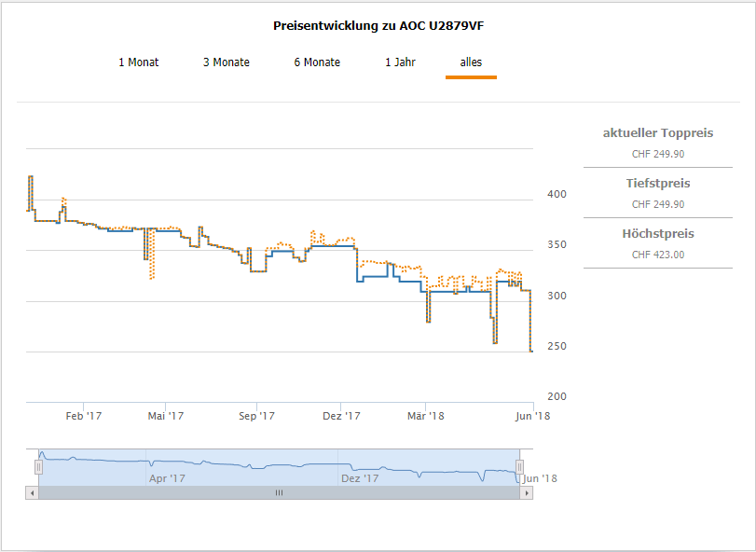Click the chart title Preisentwicklung zu AOC U2879VF
756x552 pixels.
point(378,26)
